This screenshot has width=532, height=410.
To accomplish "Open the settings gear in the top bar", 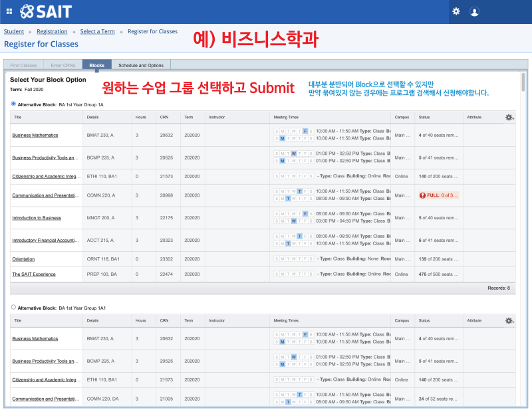I will click(x=456, y=10).
